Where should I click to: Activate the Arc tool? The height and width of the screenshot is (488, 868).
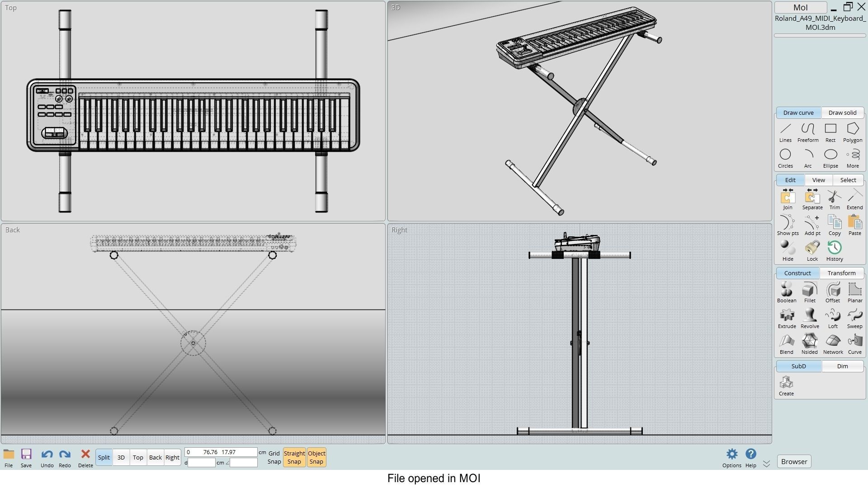coord(808,159)
